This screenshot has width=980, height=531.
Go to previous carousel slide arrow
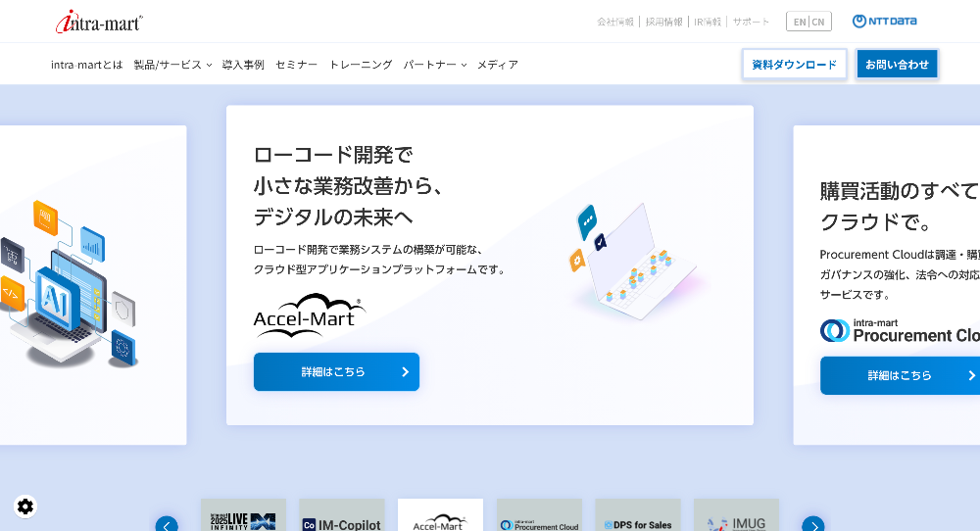click(x=167, y=524)
